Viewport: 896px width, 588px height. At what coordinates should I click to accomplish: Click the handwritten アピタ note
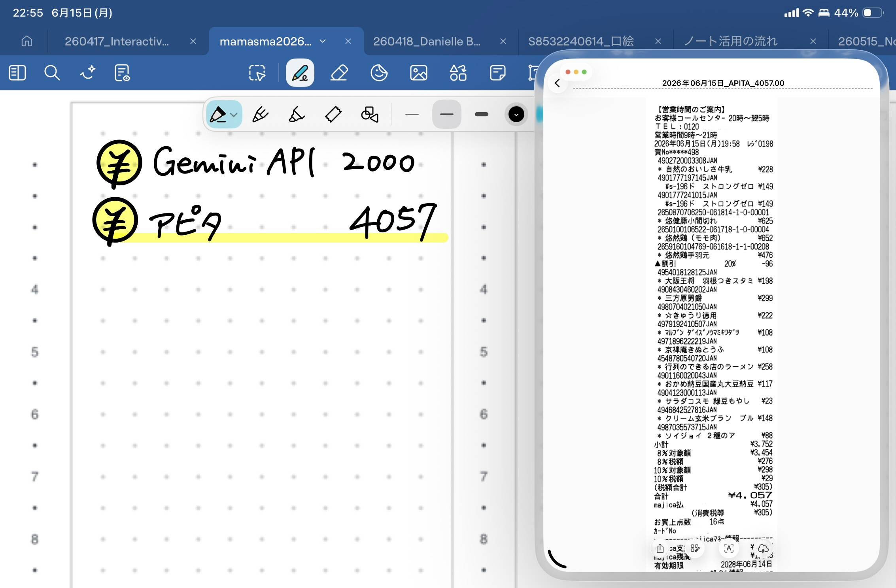[186, 222]
